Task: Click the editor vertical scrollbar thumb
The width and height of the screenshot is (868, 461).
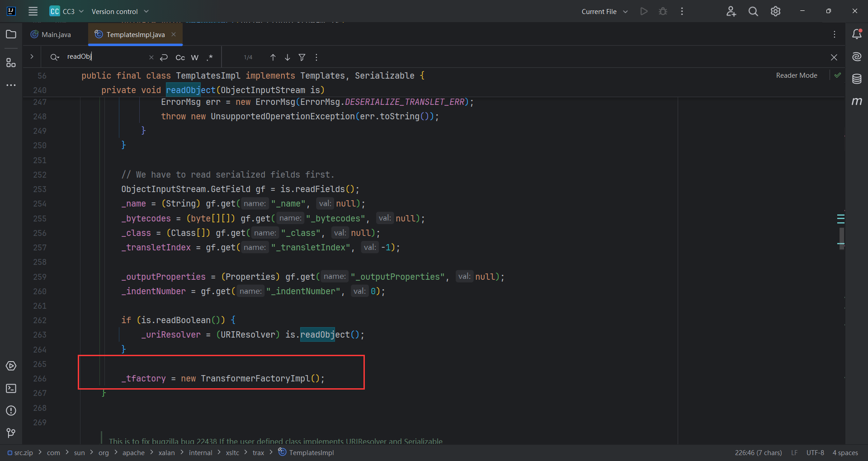Action: 842,238
